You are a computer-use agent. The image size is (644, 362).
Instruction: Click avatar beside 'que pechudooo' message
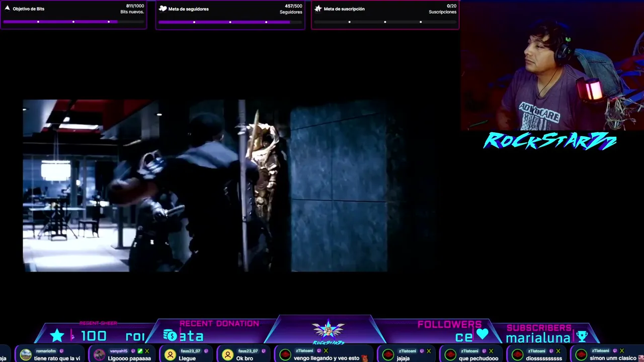[x=450, y=355]
